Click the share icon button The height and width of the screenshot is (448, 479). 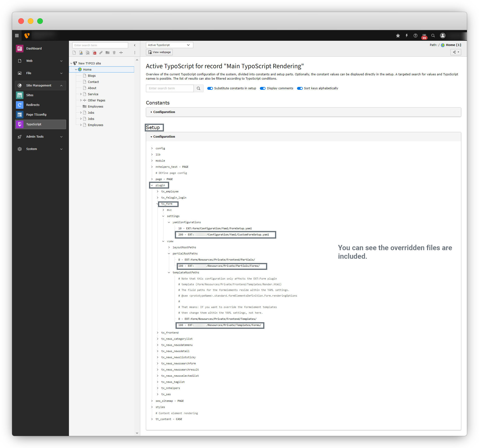coord(455,52)
